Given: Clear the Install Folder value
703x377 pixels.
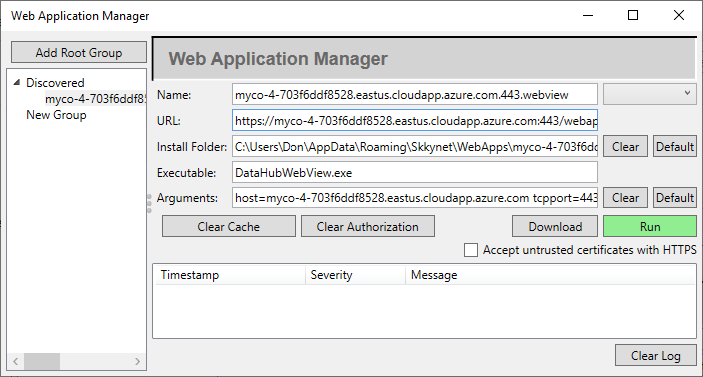Looking at the screenshot, I should click(x=625, y=147).
